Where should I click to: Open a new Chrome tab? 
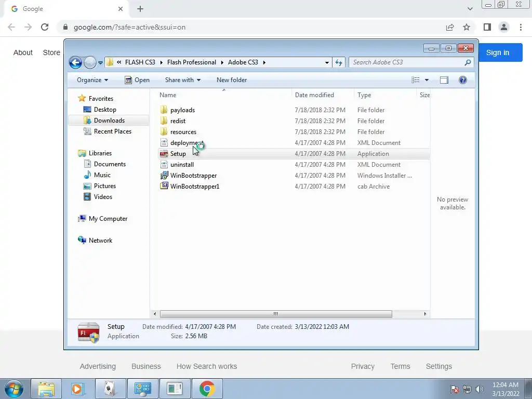click(x=140, y=9)
